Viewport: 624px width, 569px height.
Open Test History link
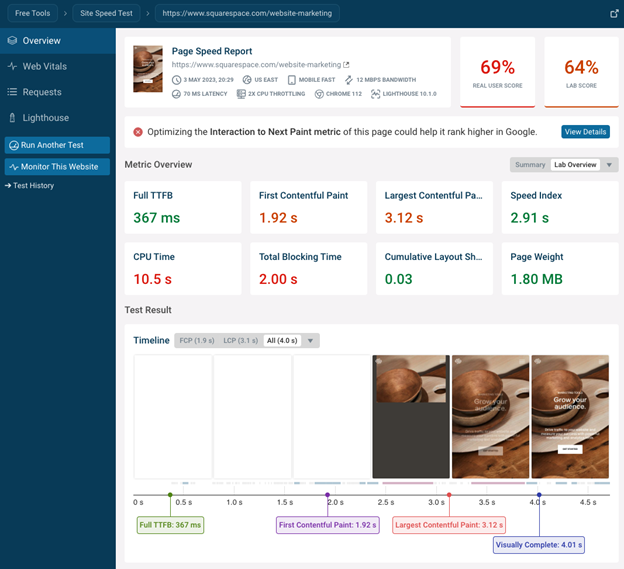(x=29, y=185)
